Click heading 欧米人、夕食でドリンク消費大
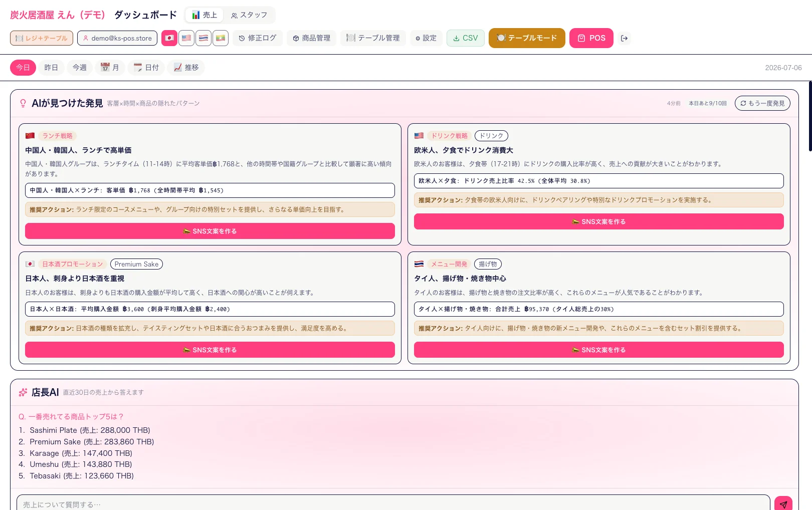812x510 pixels. point(464,150)
